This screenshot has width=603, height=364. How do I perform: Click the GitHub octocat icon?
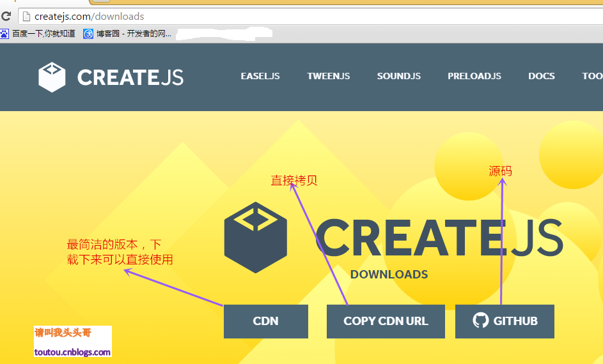pos(481,320)
